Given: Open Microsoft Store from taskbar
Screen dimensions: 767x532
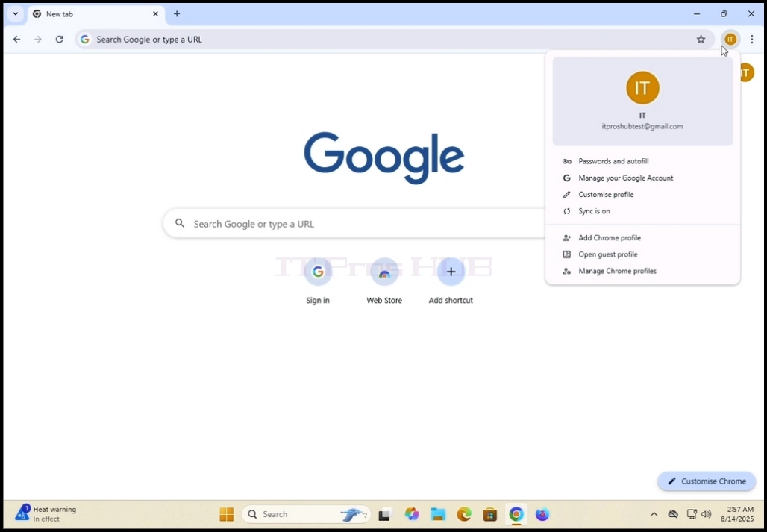Looking at the screenshot, I should coord(489,514).
